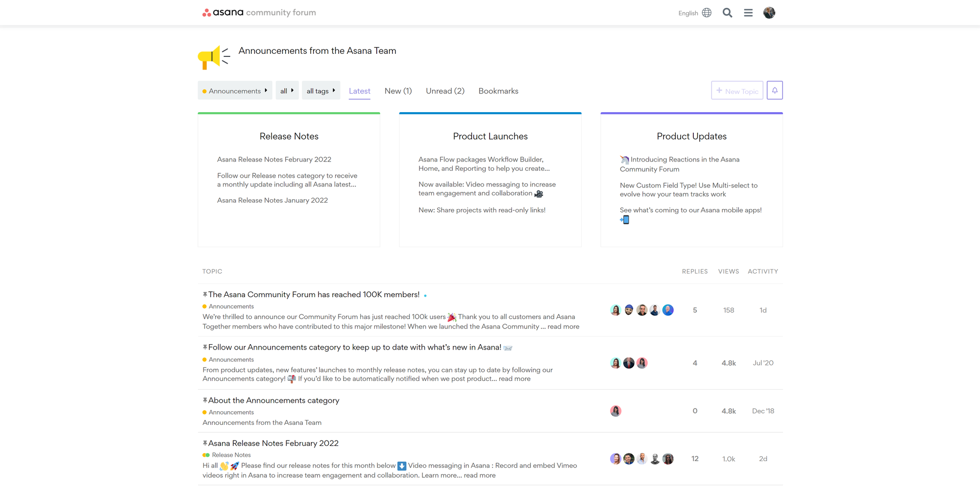Click the Release Notes category badge in topic list
The height and width of the screenshot is (490, 980).
pyautogui.click(x=227, y=455)
